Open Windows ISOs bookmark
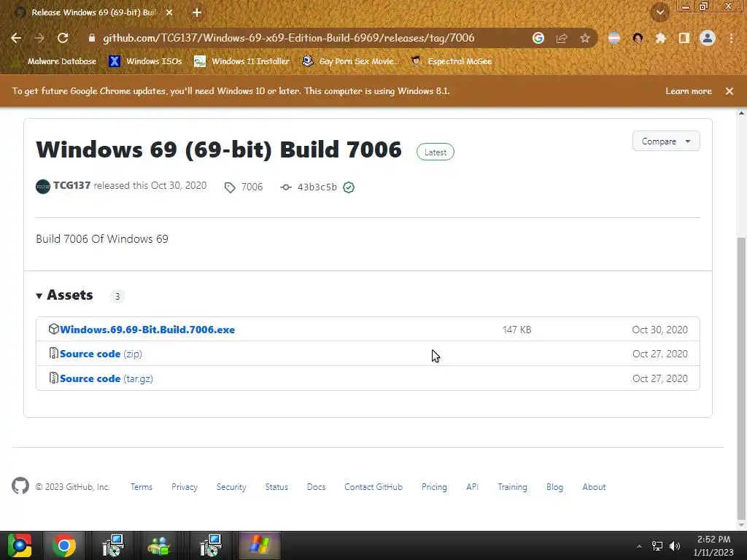This screenshot has height=560, width=747. (x=145, y=61)
